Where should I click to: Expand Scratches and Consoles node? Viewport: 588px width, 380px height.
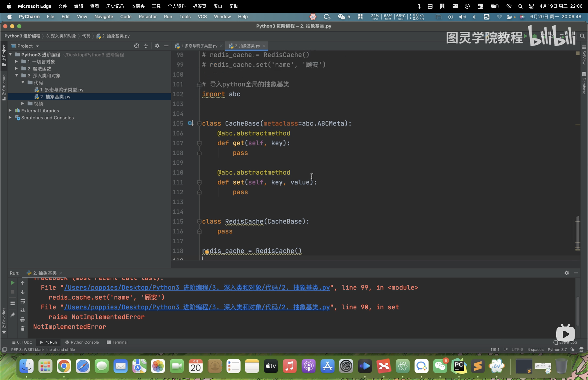click(10, 118)
